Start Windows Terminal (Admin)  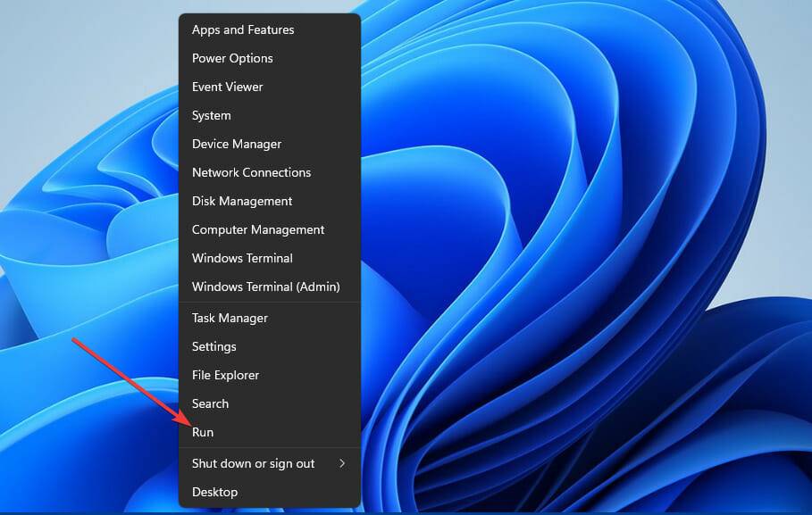coord(269,287)
